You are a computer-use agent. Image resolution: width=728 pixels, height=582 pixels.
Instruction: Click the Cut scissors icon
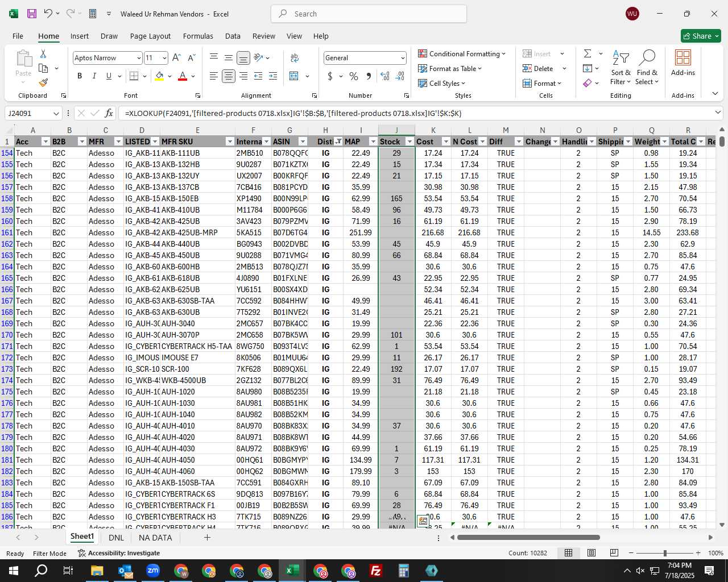click(43, 53)
